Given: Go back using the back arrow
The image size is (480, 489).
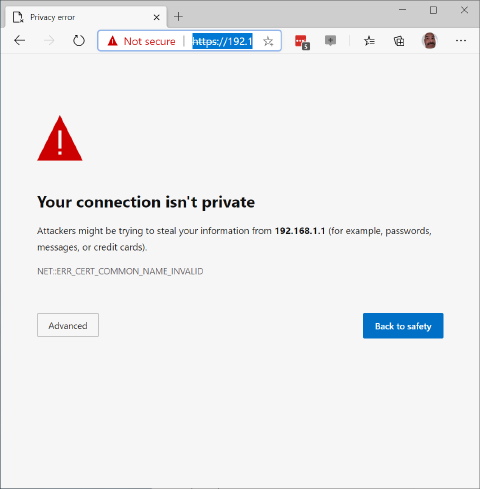Looking at the screenshot, I should (20, 41).
